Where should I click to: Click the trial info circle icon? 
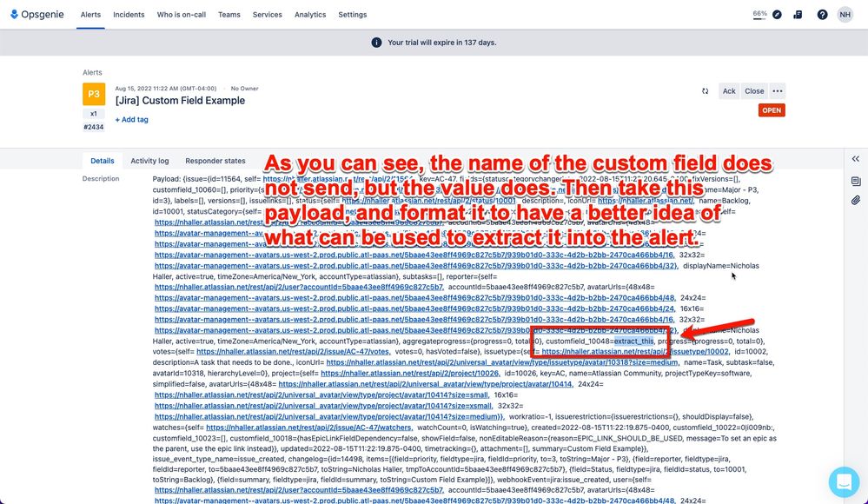click(x=376, y=43)
